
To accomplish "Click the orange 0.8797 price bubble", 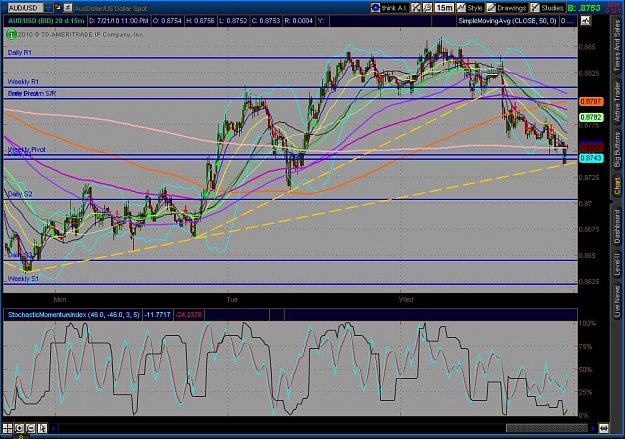I will pos(591,102).
